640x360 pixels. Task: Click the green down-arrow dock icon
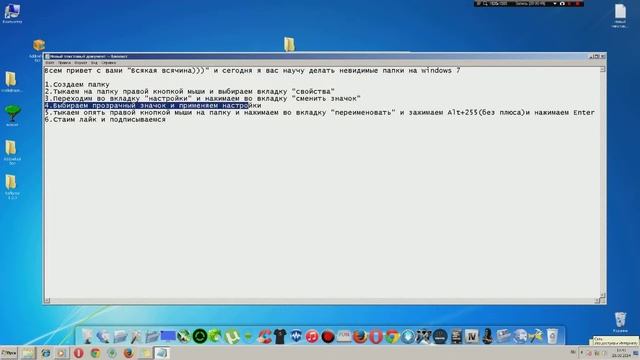[x=248, y=337]
